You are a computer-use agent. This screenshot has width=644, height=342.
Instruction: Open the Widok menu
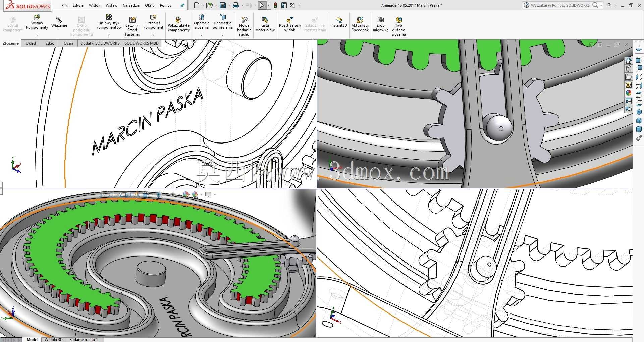pyautogui.click(x=95, y=5)
